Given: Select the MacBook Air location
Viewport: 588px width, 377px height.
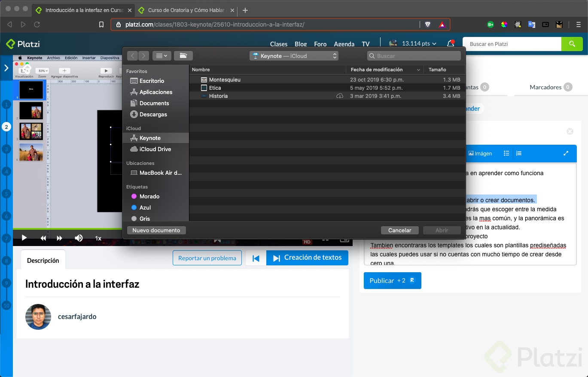Looking at the screenshot, I should click(156, 173).
